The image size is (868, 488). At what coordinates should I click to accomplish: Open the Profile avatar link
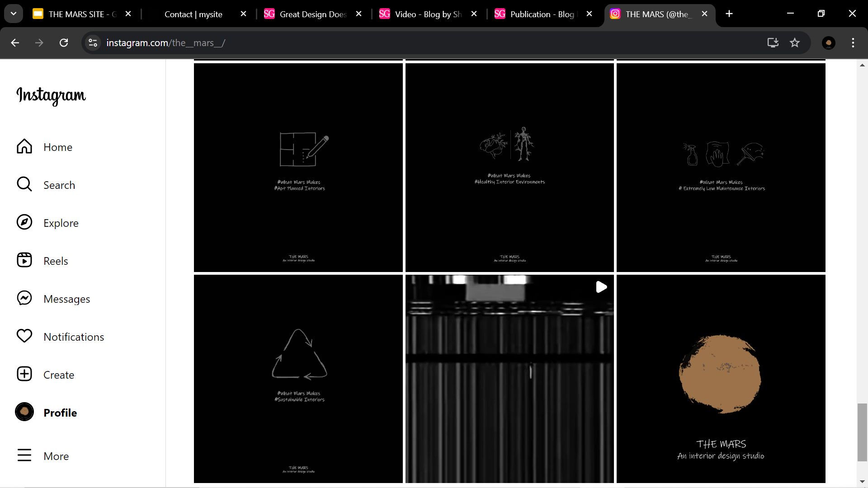pyautogui.click(x=24, y=413)
